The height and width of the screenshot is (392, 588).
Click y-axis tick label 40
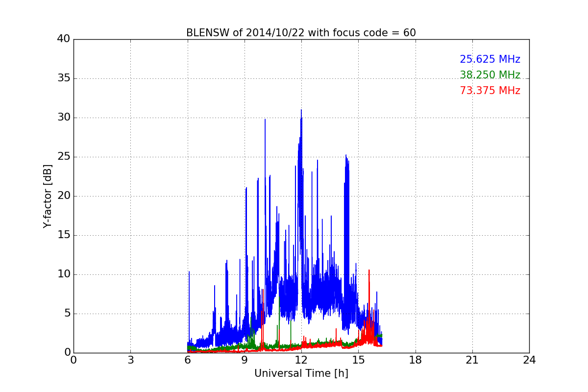pyautogui.click(x=64, y=39)
